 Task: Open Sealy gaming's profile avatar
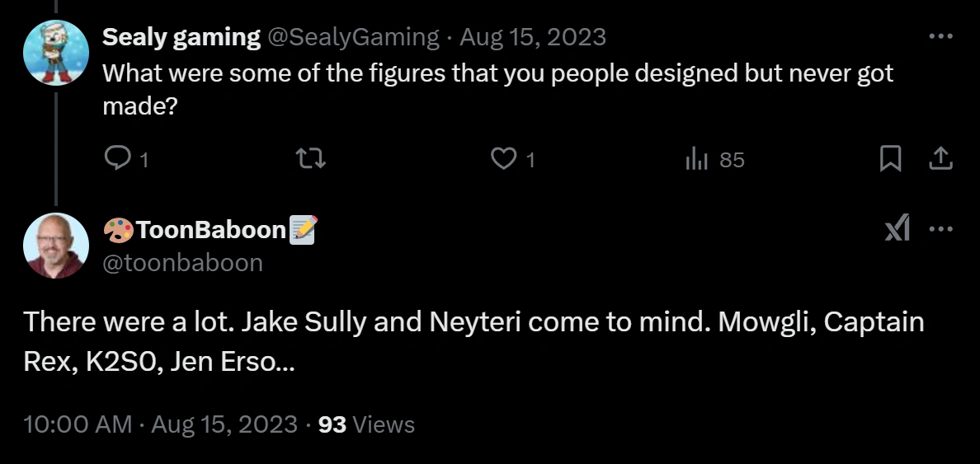[56, 53]
